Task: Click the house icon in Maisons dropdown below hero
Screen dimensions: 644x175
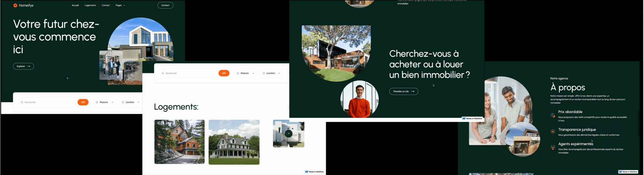Action: pyautogui.click(x=97, y=102)
